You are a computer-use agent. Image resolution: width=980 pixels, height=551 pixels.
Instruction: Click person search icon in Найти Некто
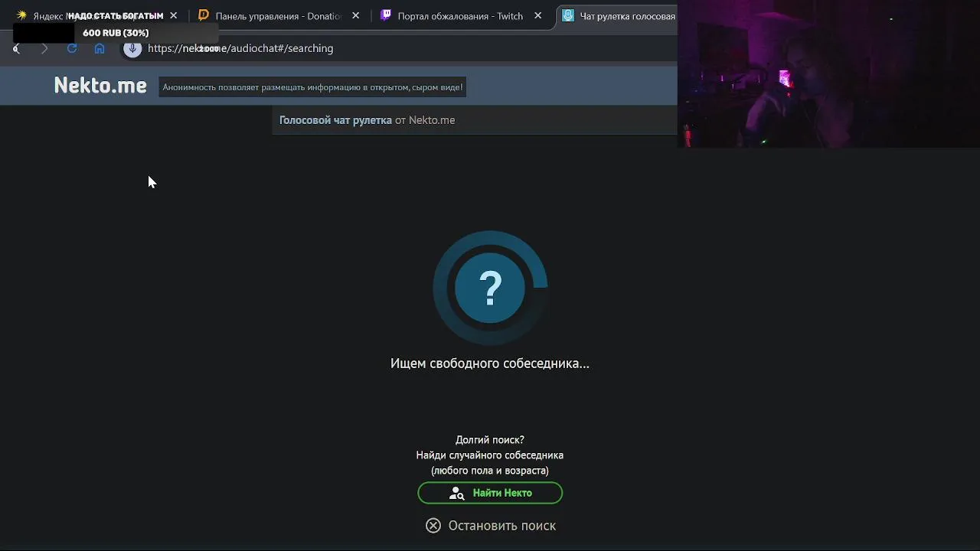(457, 494)
